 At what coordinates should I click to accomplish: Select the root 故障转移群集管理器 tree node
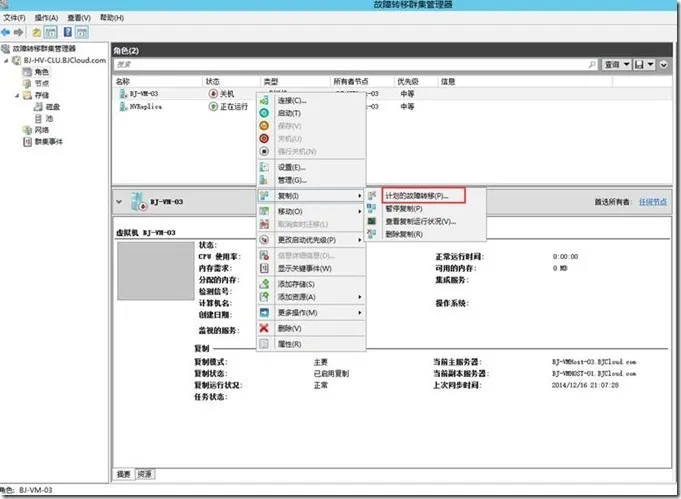pos(44,48)
